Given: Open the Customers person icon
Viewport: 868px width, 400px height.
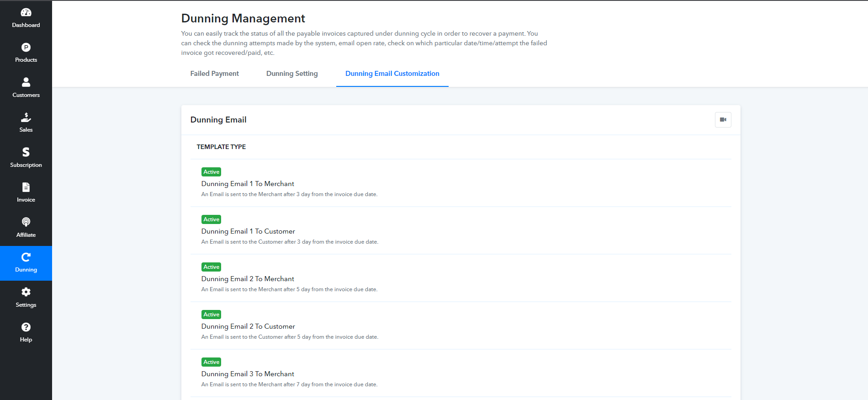Looking at the screenshot, I should [x=26, y=82].
